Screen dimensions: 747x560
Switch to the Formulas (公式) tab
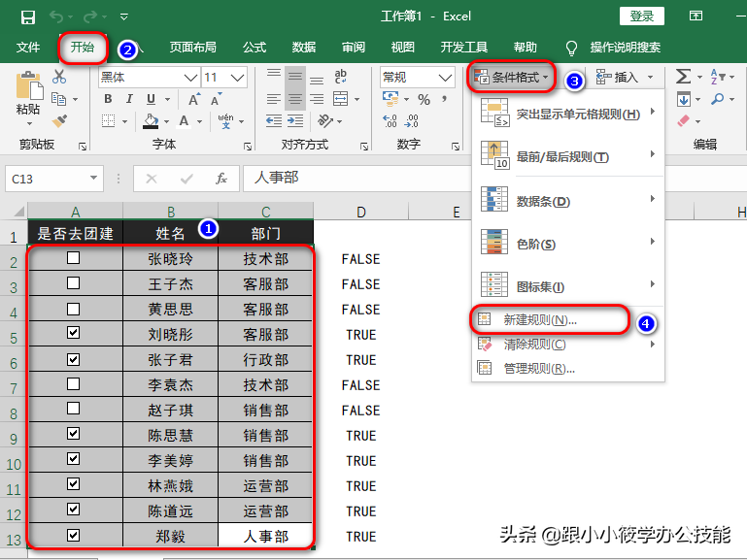pos(255,48)
